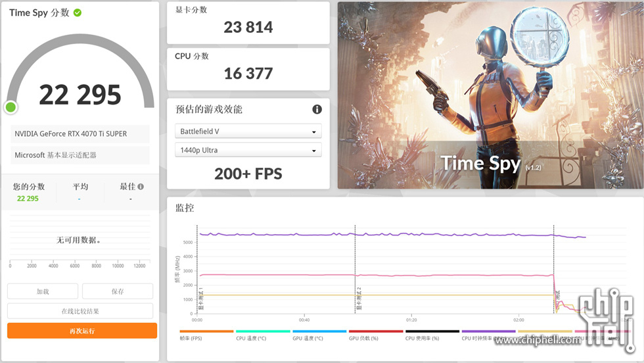
Task: Click the 200+ FPS estimate text
Action: [x=248, y=174]
